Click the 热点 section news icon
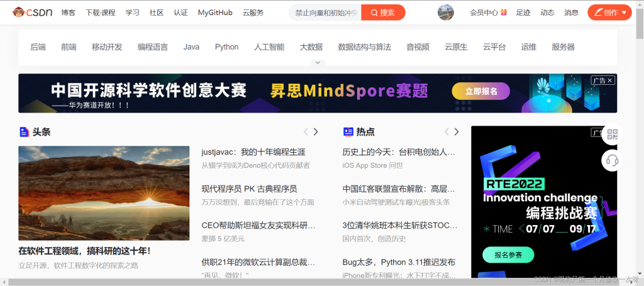Image resolution: width=644 pixels, height=286 pixels. pyautogui.click(x=348, y=132)
